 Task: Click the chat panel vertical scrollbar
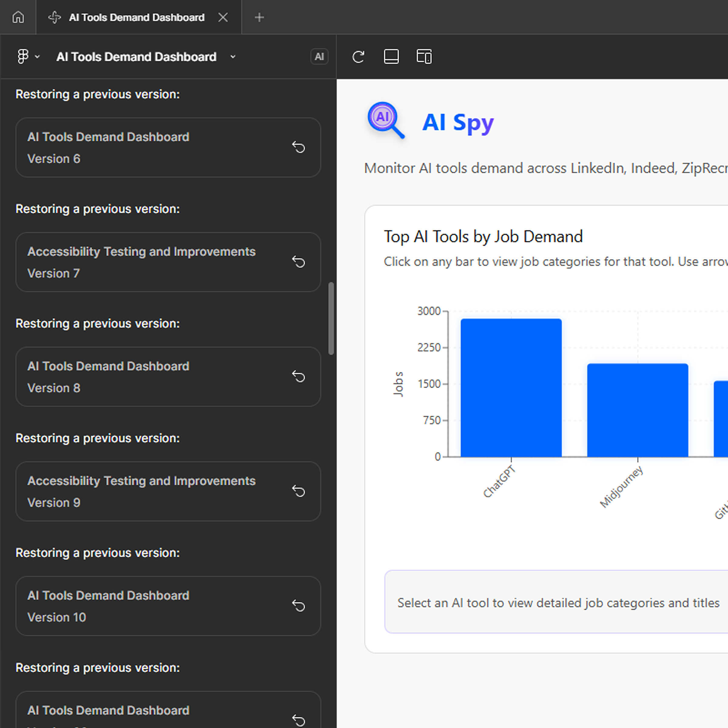(x=331, y=318)
